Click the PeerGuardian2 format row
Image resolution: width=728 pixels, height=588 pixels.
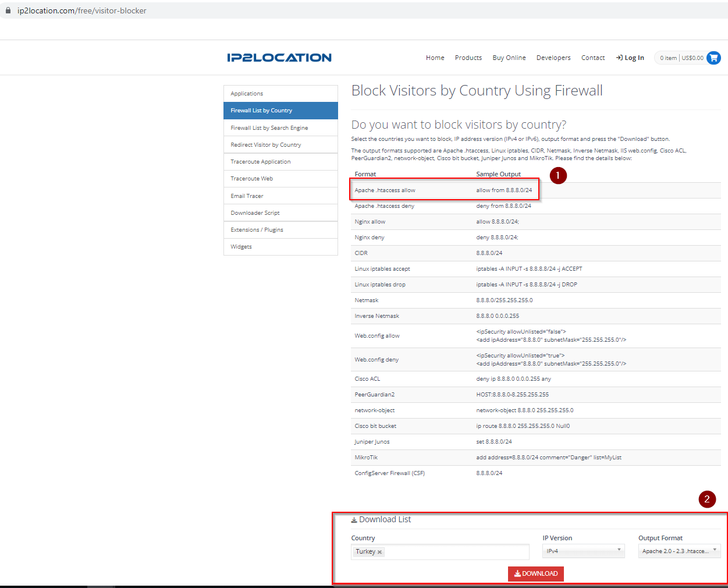tap(536, 395)
